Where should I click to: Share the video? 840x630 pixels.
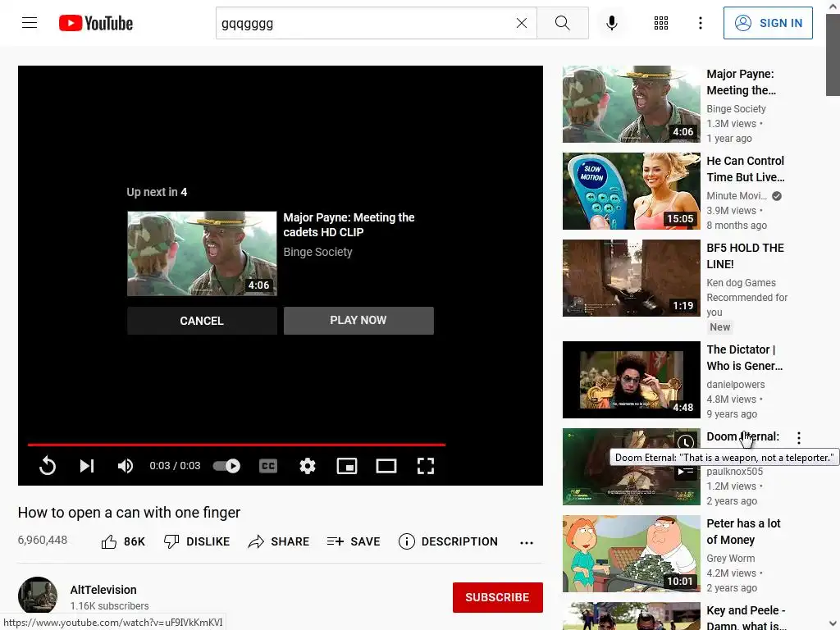[279, 541]
